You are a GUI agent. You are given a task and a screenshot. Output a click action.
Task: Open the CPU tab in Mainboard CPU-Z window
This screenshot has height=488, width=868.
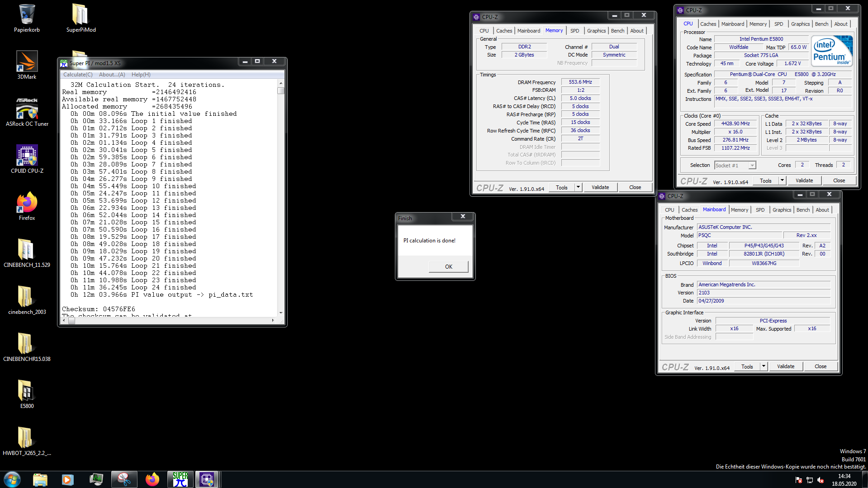669,210
